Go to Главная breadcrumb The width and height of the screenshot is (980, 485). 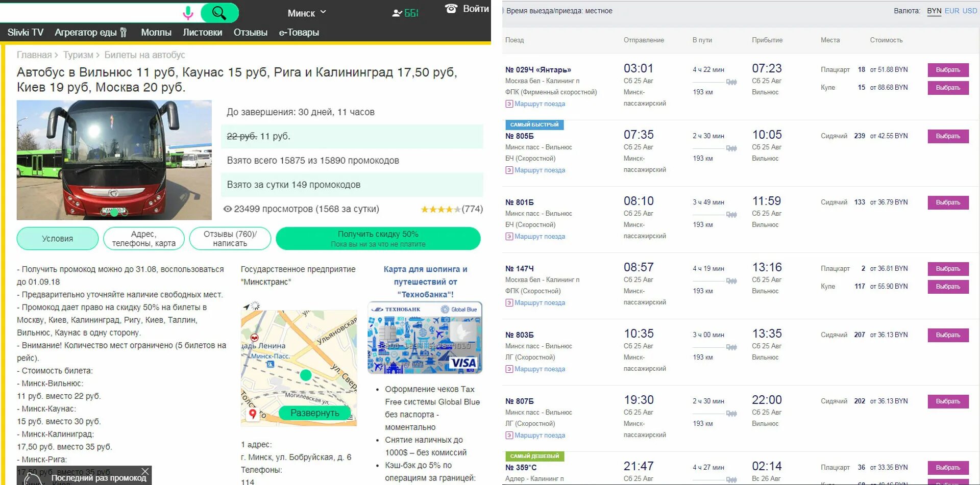click(x=34, y=55)
